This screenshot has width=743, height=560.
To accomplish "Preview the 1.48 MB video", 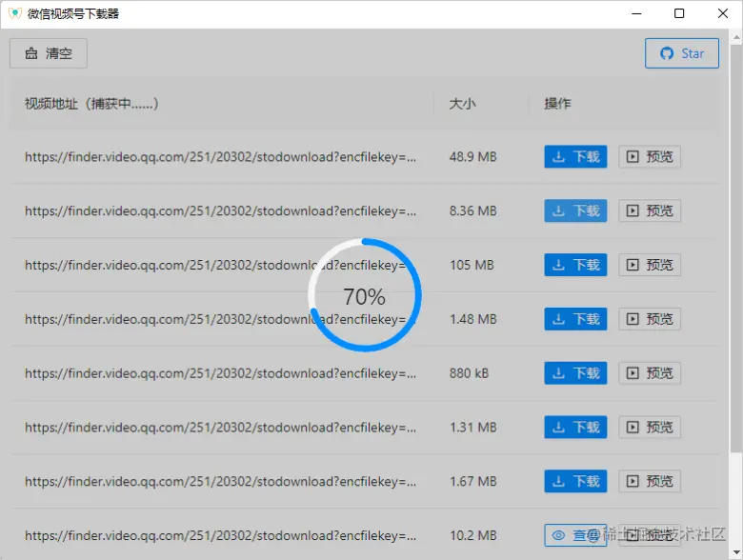I will click(x=650, y=319).
